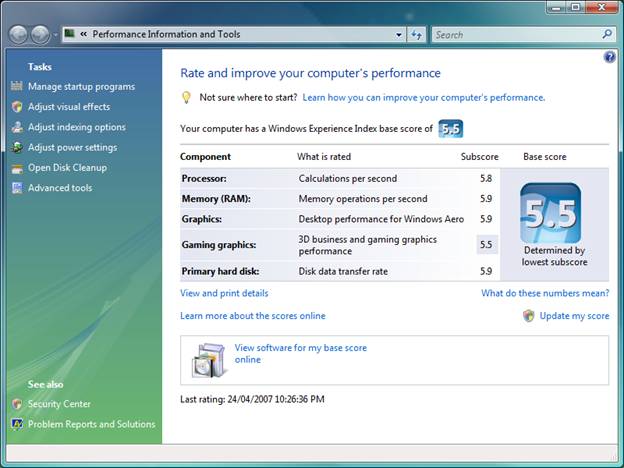624x468 pixels.
Task: Click Calculations per second text
Action: pos(348,178)
